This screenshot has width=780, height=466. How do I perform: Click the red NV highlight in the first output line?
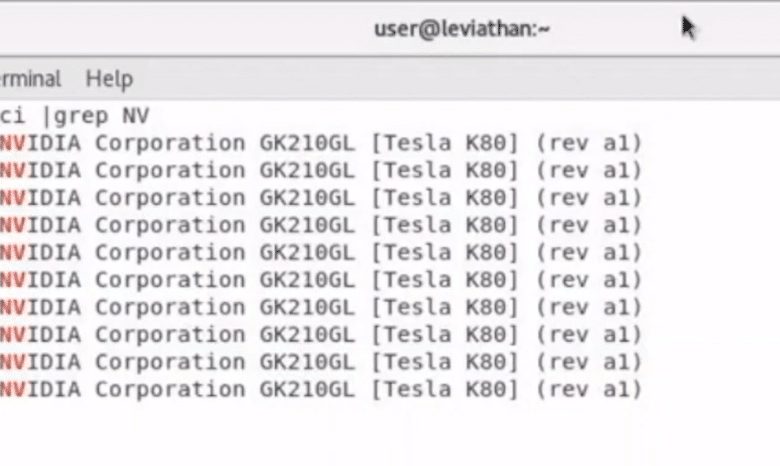point(13,143)
